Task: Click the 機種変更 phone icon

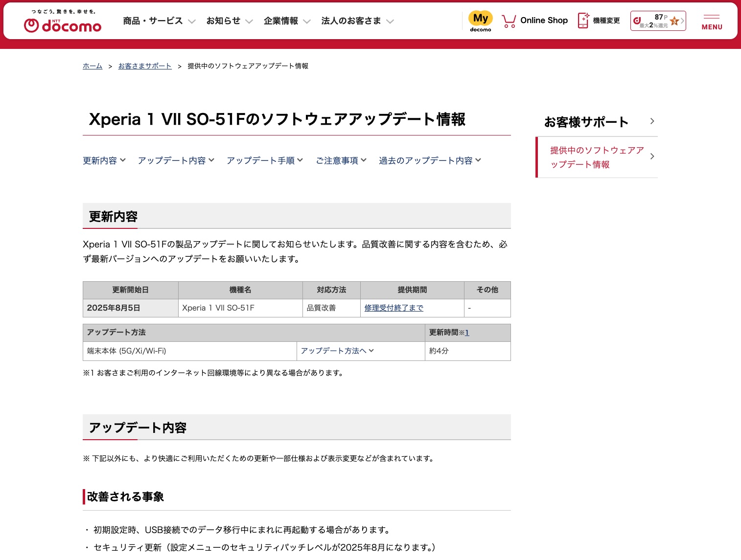Action: point(583,21)
